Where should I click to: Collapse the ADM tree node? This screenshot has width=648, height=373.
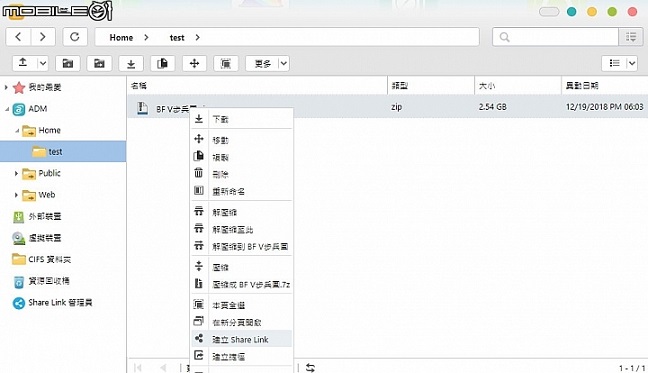7,109
